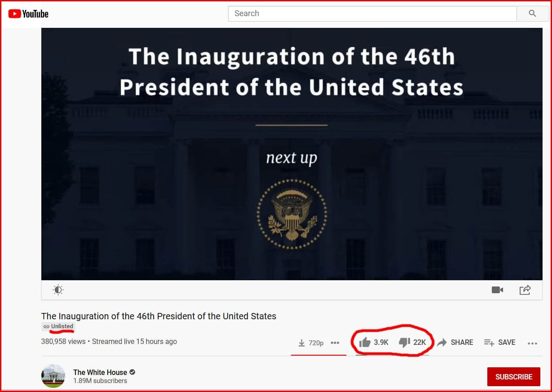Open the 720p download quality options
Image resolution: width=552 pixels, height=392 pixels.
click(316, 343)
